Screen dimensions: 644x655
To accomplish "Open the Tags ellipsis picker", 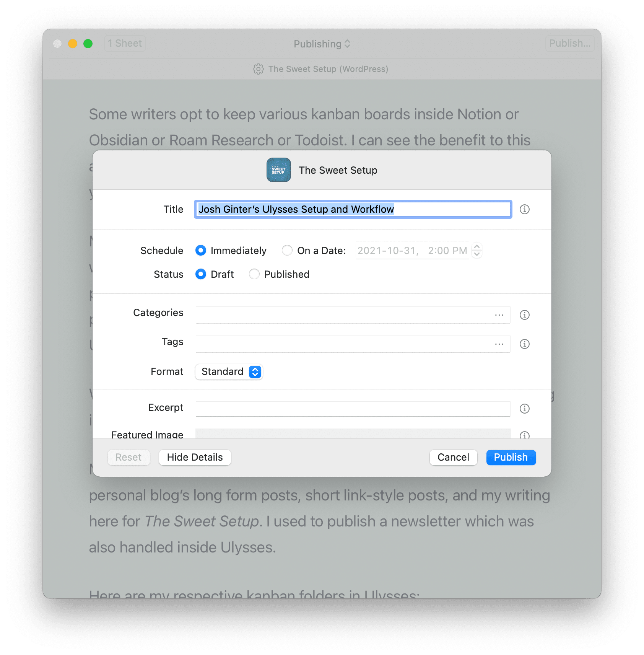I will click(499, 344).
